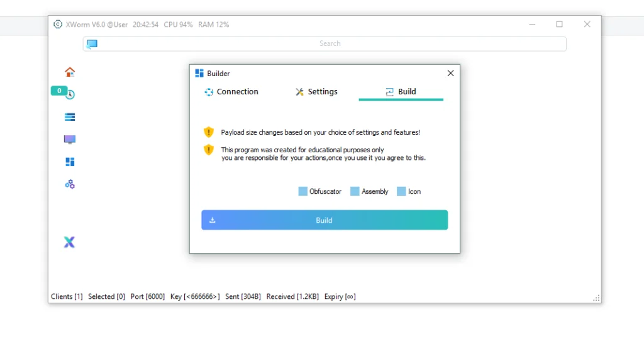Click the purple monitor icon in sidebar
The image size is (644, 348).
70,139
